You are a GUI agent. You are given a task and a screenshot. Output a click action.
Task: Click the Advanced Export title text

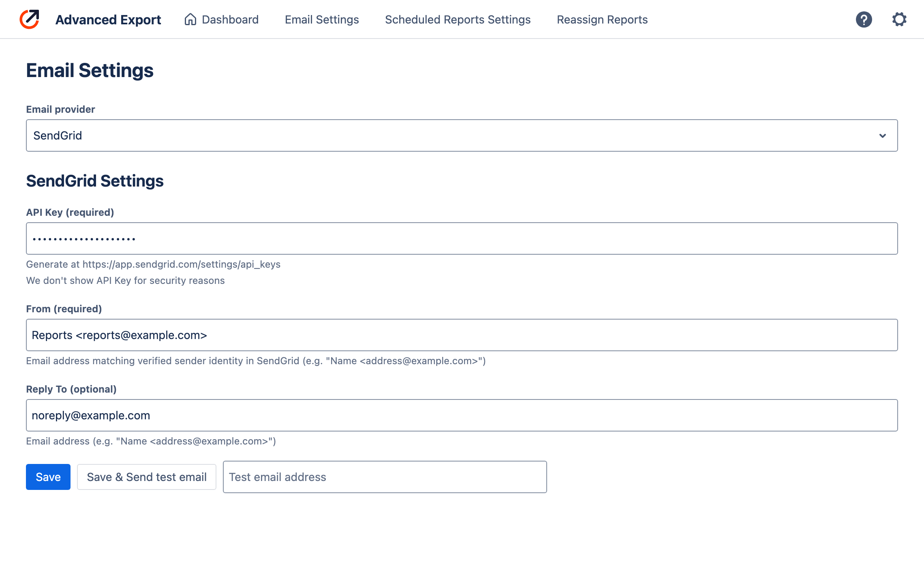[x=108, y=19]
